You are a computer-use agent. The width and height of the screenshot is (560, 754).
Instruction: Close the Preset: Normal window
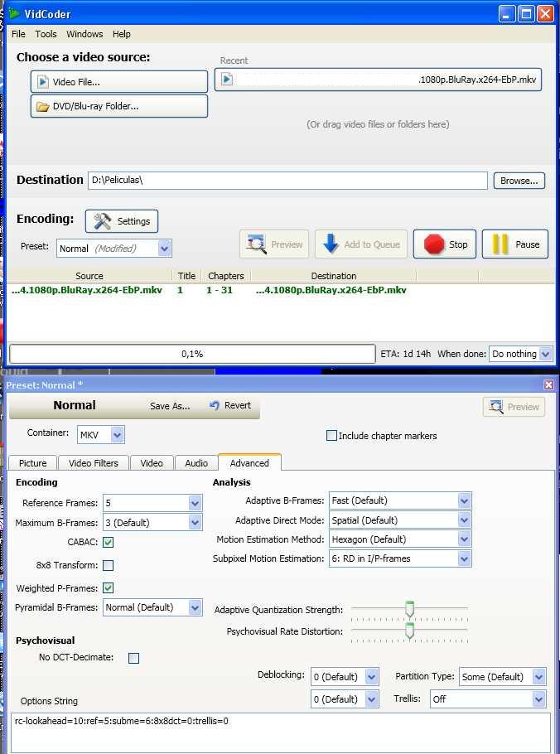point(548,384)
